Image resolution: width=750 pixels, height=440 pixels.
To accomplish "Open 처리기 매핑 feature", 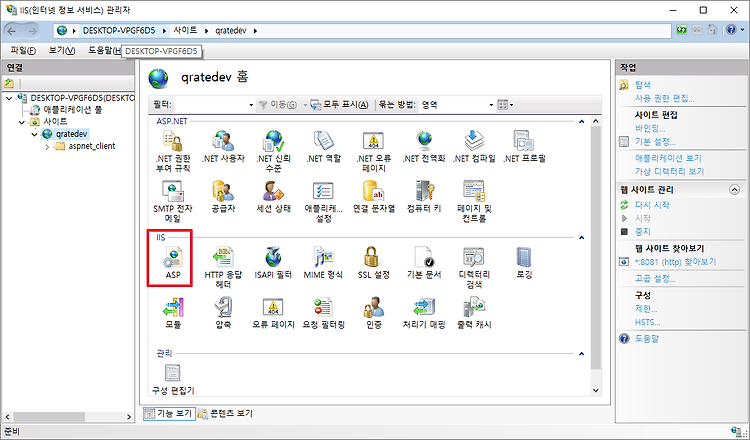I will [424, 313].
